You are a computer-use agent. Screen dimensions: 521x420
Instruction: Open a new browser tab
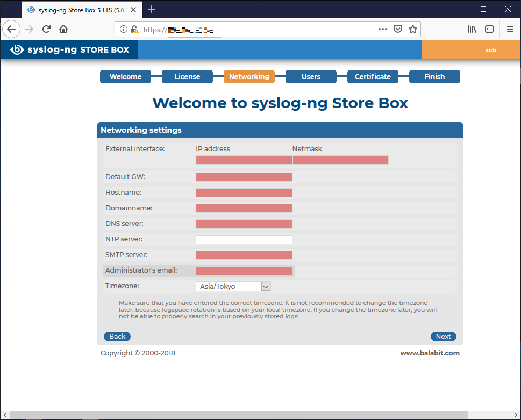pos(152,9)
